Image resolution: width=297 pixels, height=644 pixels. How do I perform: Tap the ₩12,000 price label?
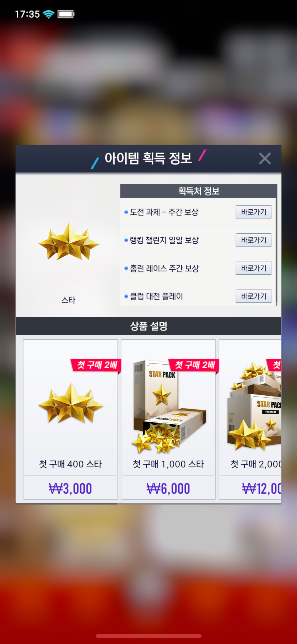(262, 488)
